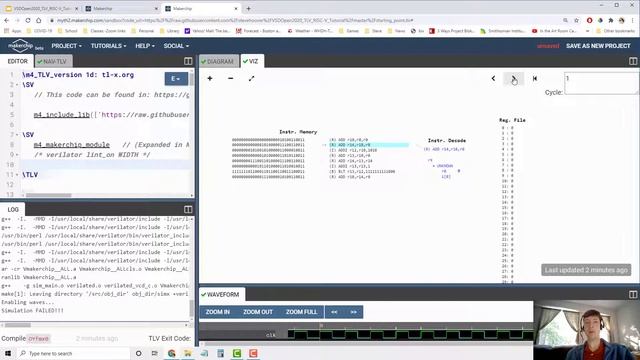Open Other bookmarks folder
Viewport: 640px width, 360px height.
coord(616,31)
